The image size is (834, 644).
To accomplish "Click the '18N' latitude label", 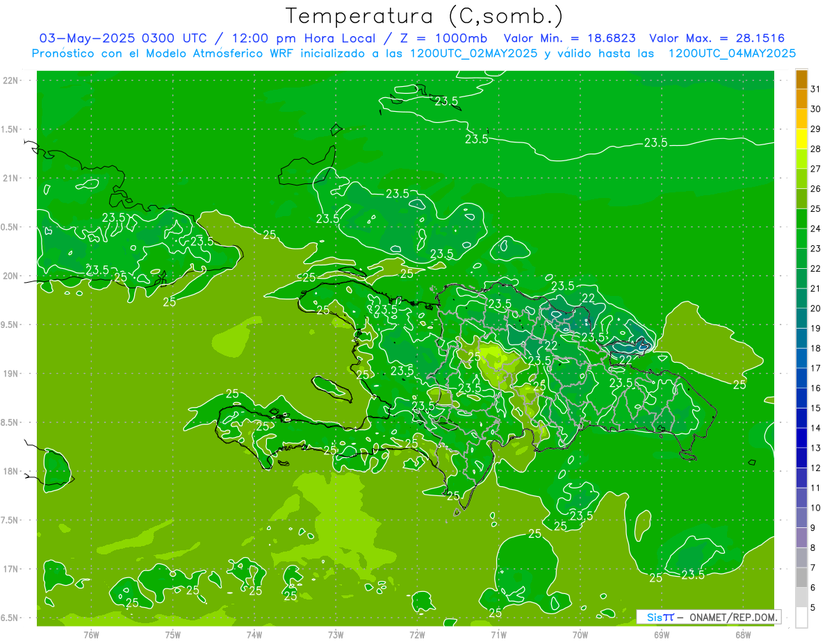I will [x=11, y=471].
